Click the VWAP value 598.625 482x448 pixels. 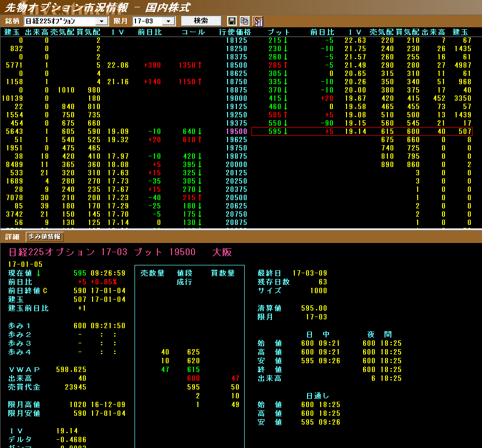click(x=71, y=370)
